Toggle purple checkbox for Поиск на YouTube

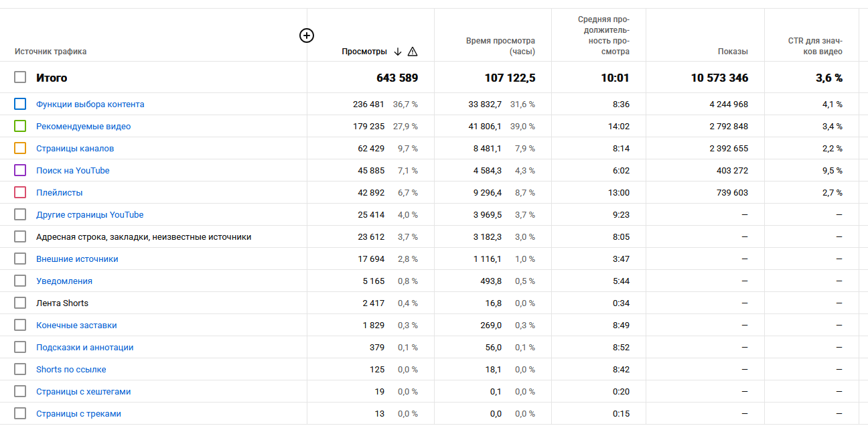click(20, 170)
